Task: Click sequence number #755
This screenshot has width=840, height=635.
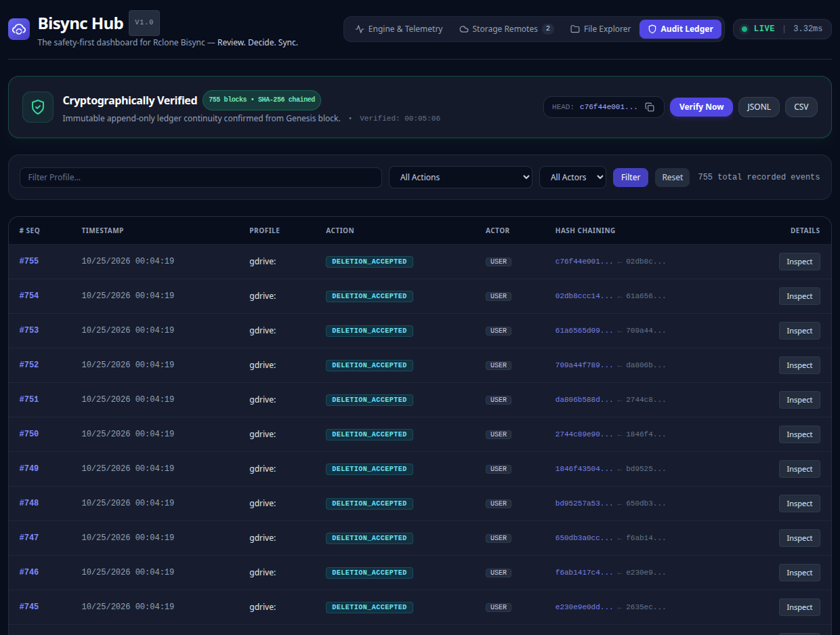Action: (x=29, y=261)
